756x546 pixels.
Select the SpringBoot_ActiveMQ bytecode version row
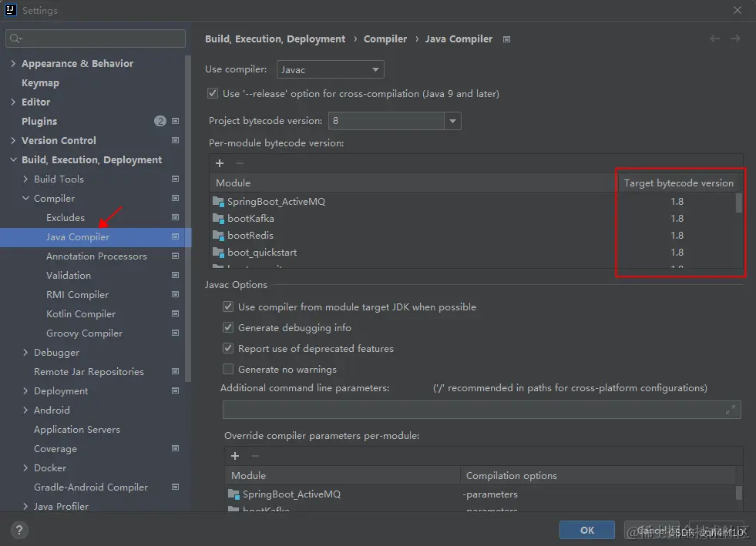coord(472,202)
